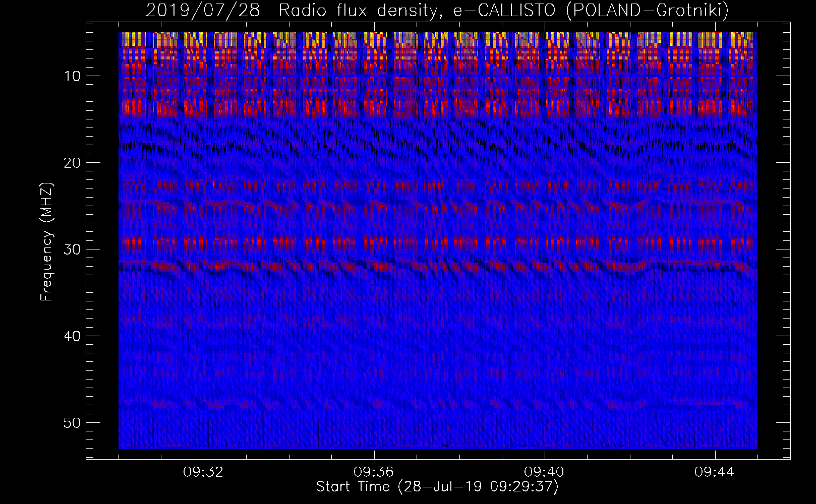Click the '50' frequency tick label
Screen dimensions: 816x504
coord(72,422)
